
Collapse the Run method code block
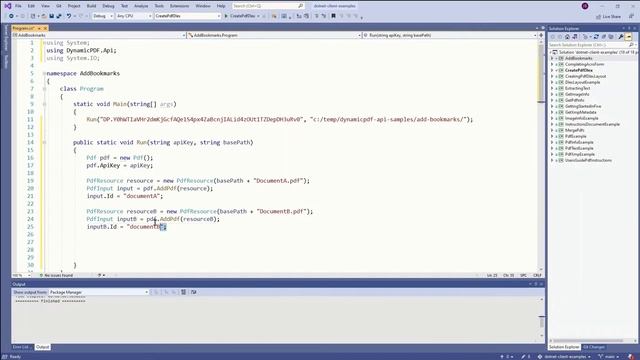coord(44,142)
